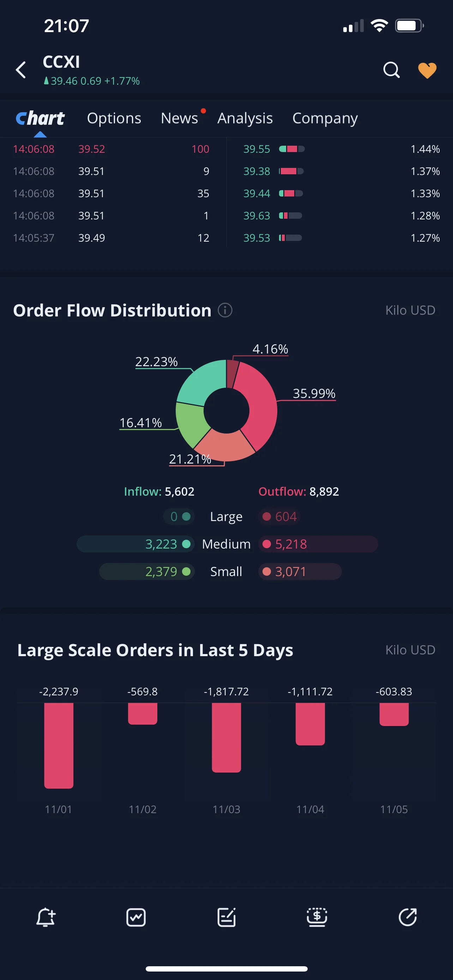This screenshot has height=980, width=453.
Task: Tap the CCXI ticker title
Action: (x=61, y=62)
